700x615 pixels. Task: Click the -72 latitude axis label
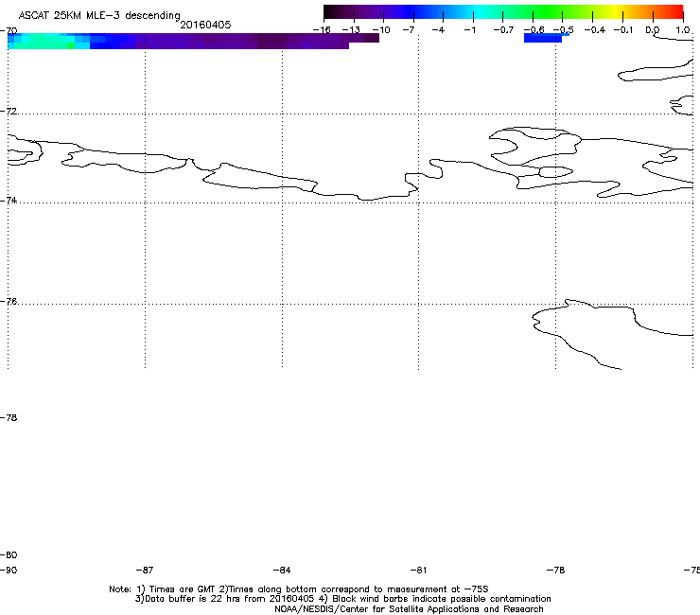coord(9,111)
